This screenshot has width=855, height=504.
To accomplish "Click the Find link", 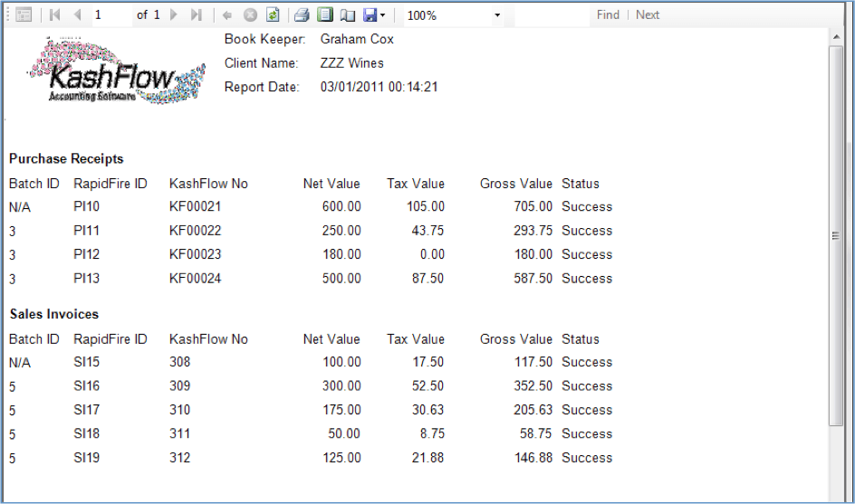I will click(x=608, y=15).
